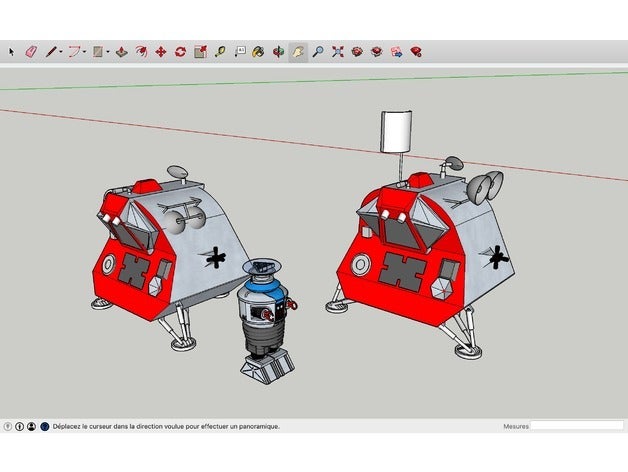
Task: Select the Tape Measure tool
Action: (x=220, y=52)
